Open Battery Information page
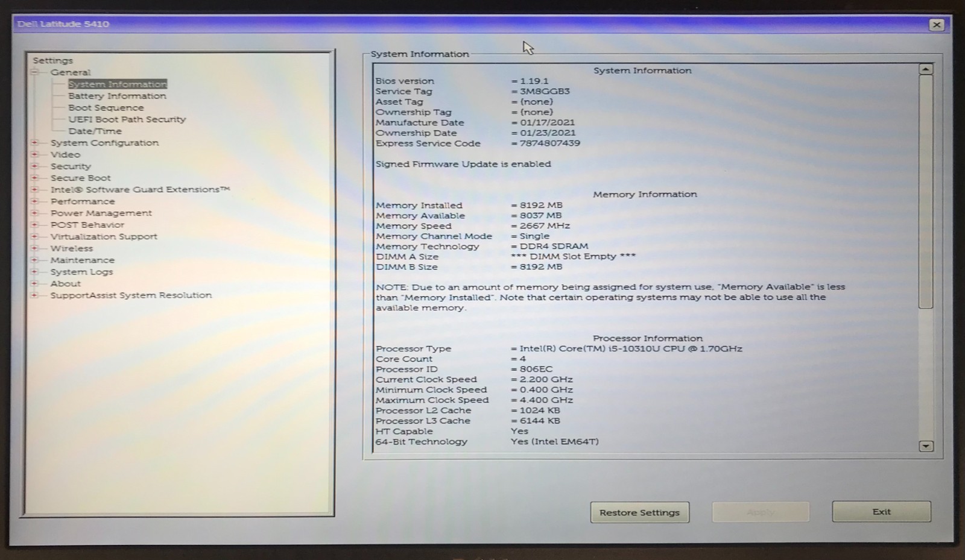 117,96
